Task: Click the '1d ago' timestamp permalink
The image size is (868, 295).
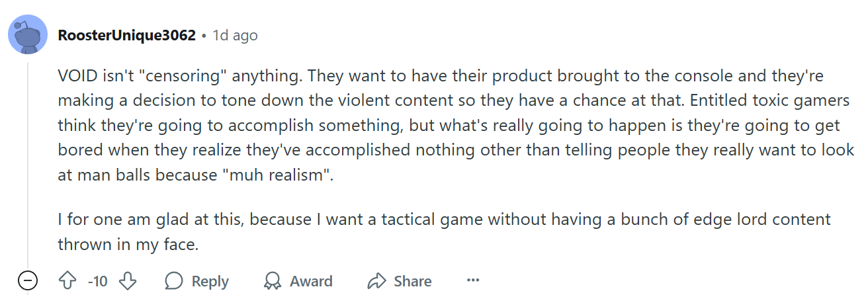Action: 235,35
